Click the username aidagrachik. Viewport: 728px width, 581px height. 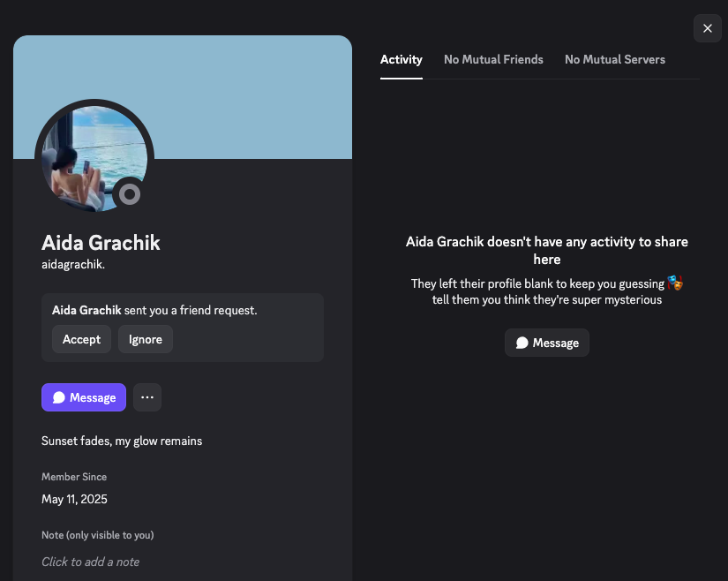(73, 264)
